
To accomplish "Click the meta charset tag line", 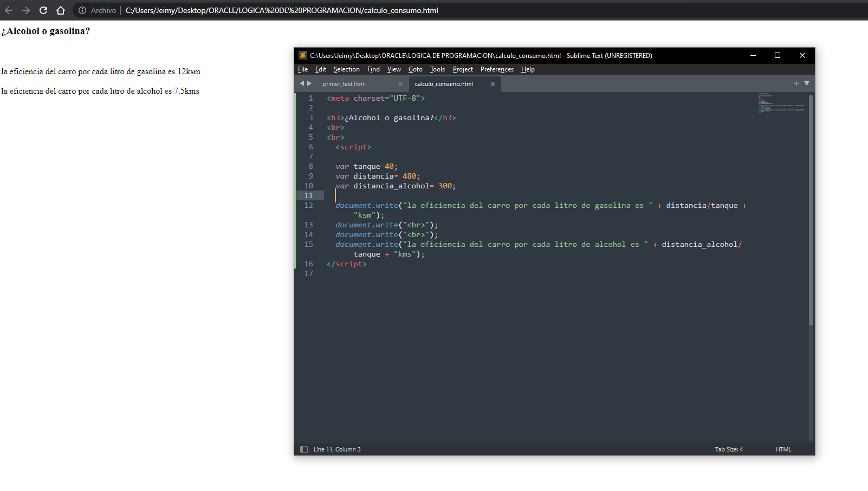I will tap(375, 98).
